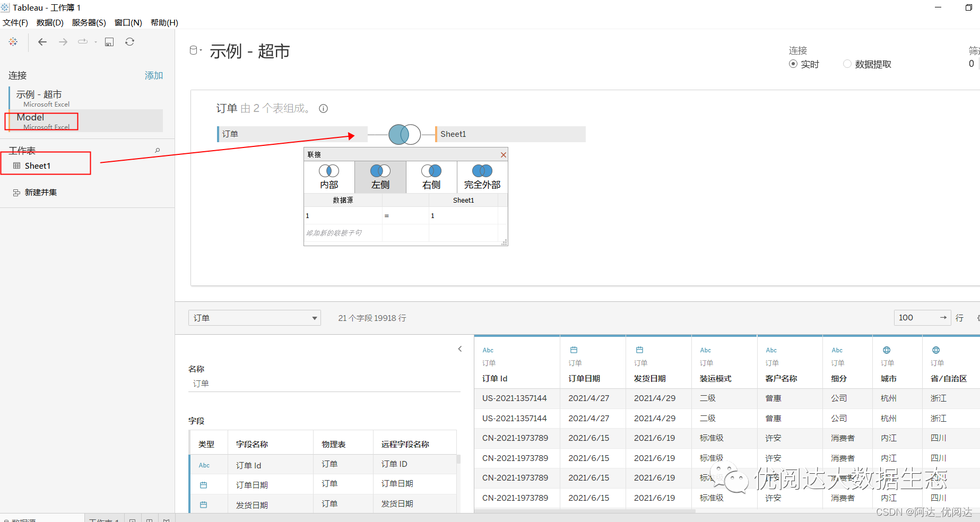
Task: Click the arrow icon in the row count box
Action: (943, 318)
